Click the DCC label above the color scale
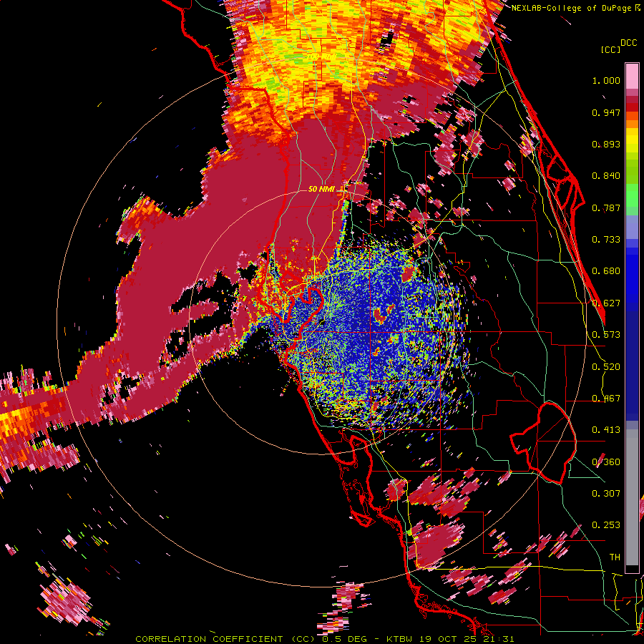Image resolution: width=644 pixels, height=644 pixels. pos(628,43)
